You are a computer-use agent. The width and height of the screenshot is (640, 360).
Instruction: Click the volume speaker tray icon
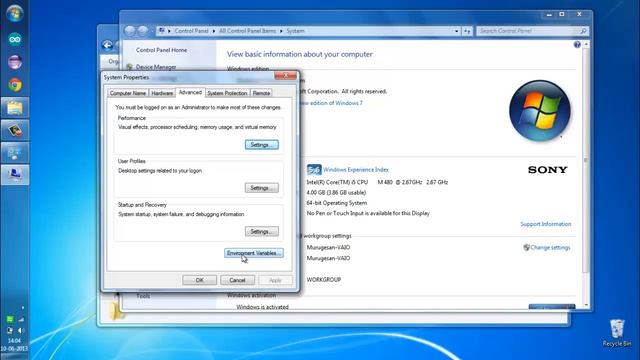(20, 330)
